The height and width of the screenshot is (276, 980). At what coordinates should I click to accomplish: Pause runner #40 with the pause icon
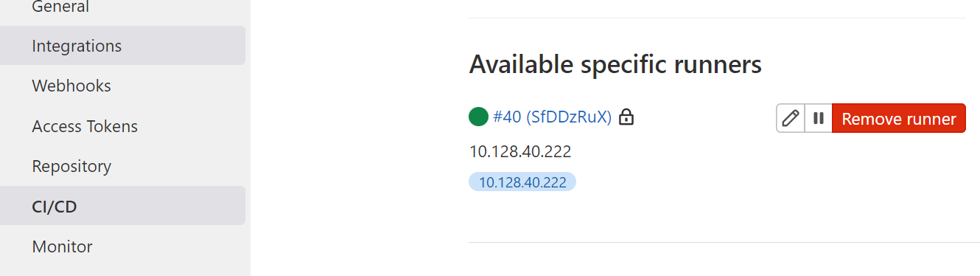(818, 118)
